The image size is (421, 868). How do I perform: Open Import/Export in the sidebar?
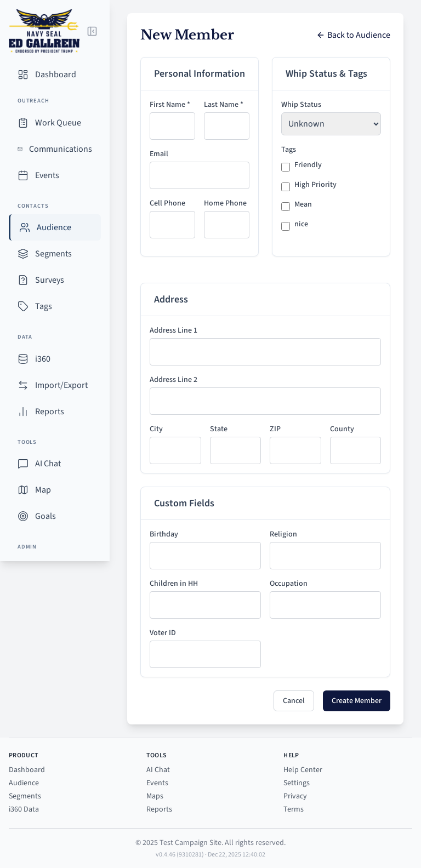[61, 385]
